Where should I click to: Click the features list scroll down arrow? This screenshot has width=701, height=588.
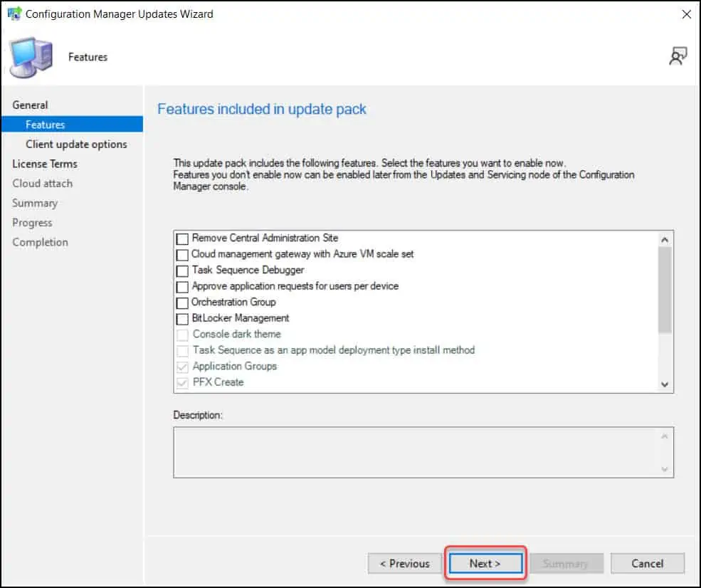click(x=665, y=384)
